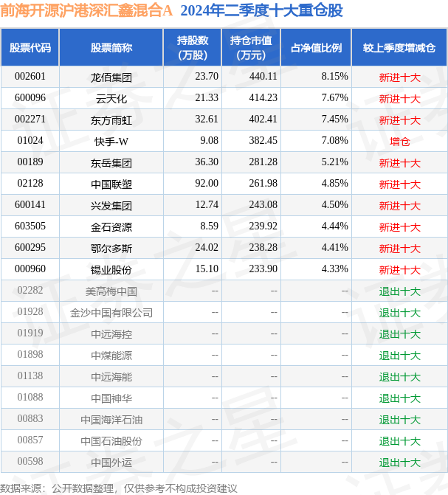This screenshot has width=448, height=495.
Task: Click 退出十大 in the 中国外运 row
Action: 400,463
